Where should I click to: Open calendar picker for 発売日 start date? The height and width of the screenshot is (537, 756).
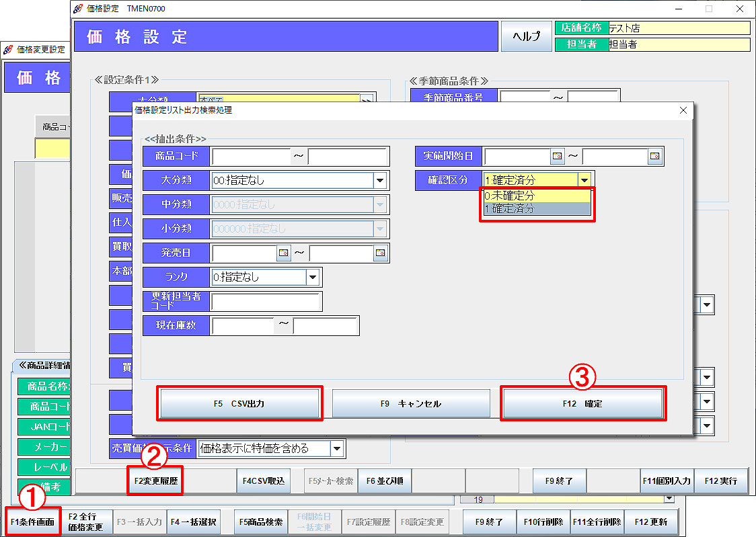pyautogui.click(x=284, y=253)
